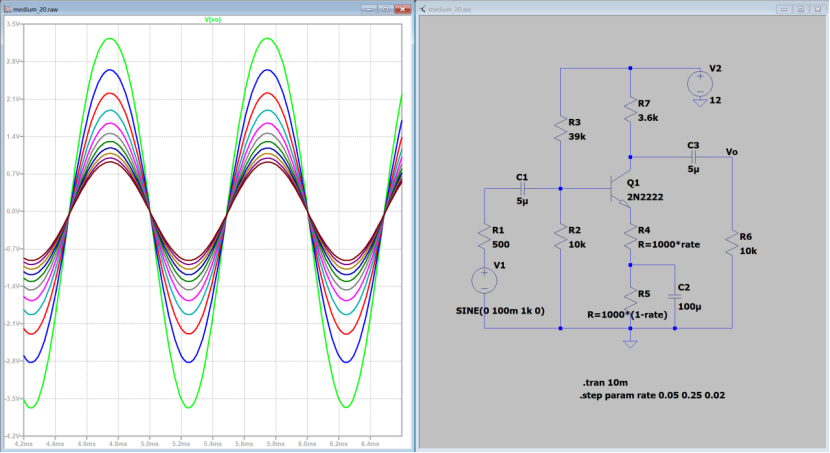This screenshot has width=830, height=453.
Task: Click the 5.6ms label on the time axis
Action: pos(244,444)
